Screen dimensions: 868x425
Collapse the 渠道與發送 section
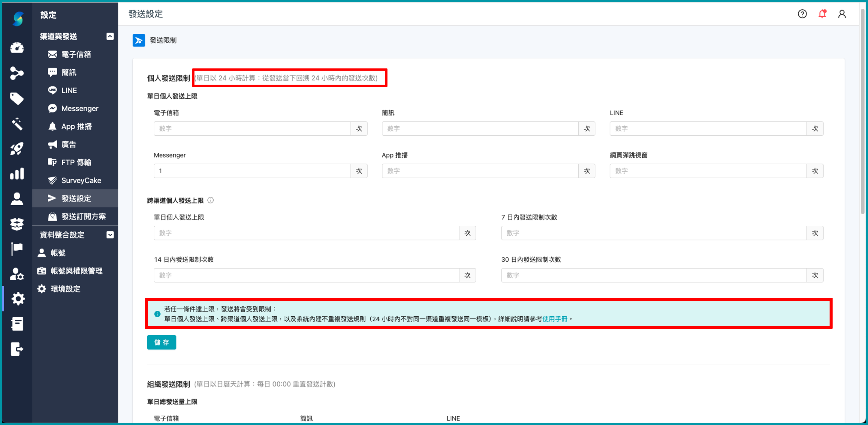[110, 36]
